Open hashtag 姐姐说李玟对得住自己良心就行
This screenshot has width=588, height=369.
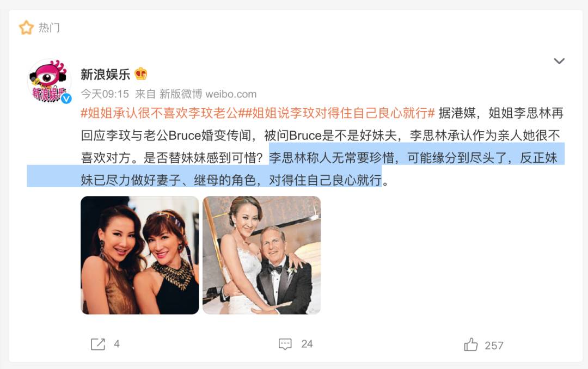(339, 113)
